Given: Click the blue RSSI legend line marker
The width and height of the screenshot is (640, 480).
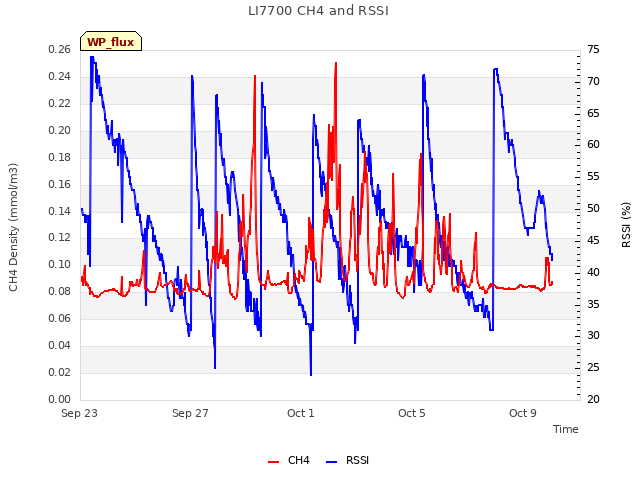Looking at the screenshot, I should [x=332, y=462].
